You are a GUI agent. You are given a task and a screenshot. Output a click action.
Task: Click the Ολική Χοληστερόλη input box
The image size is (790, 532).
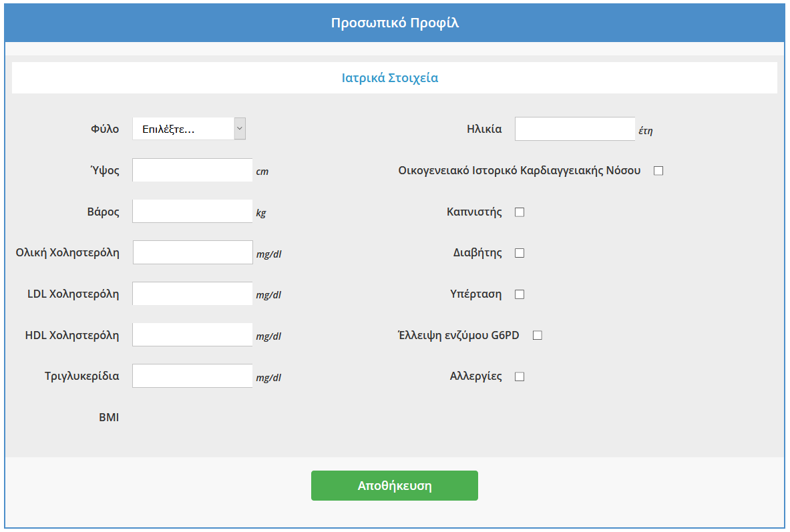click(192, 252)
